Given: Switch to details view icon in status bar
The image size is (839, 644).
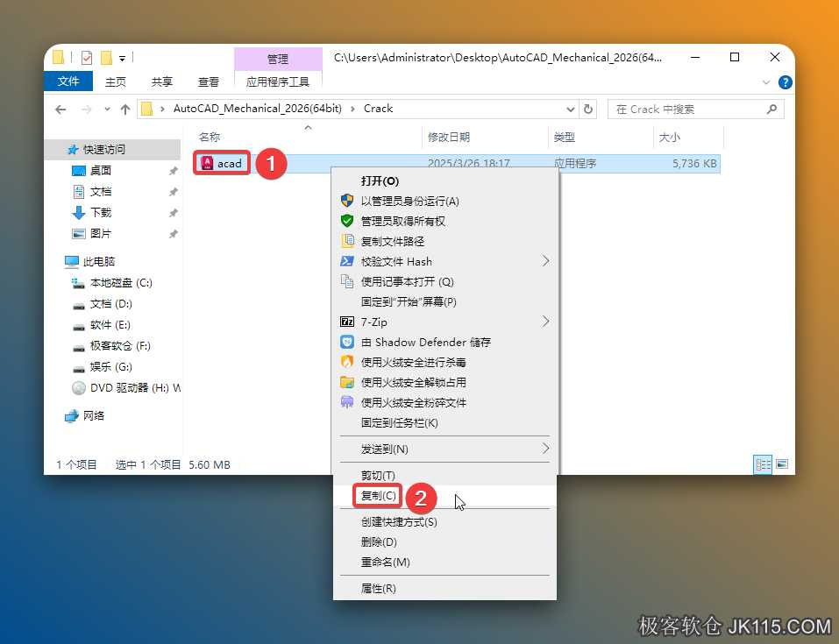Looking at the screenshot, I should pyautogui.click(x=763, y=464).
